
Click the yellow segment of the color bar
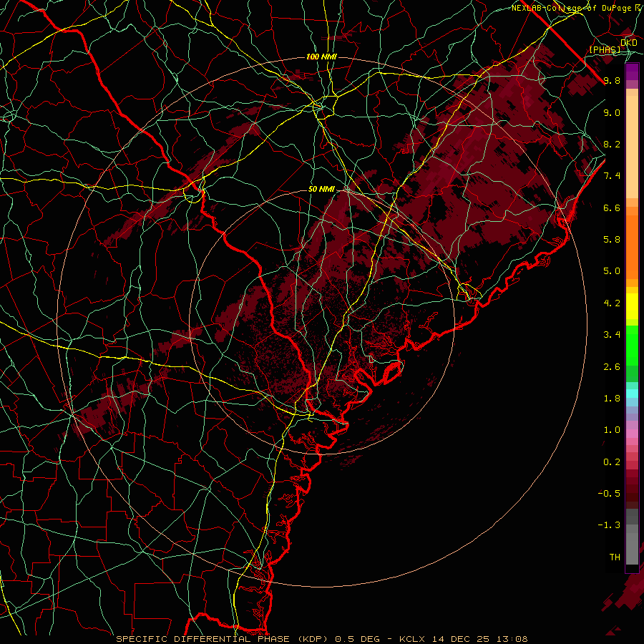click(632, 305)
